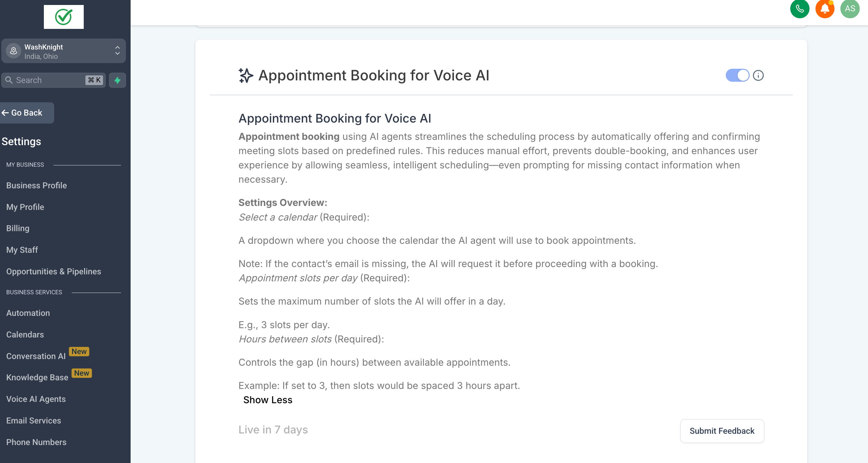Toggle Appointment Booking for Voice AI switch
The width and height of the screenshot is (868, 463).
(737, 75)
